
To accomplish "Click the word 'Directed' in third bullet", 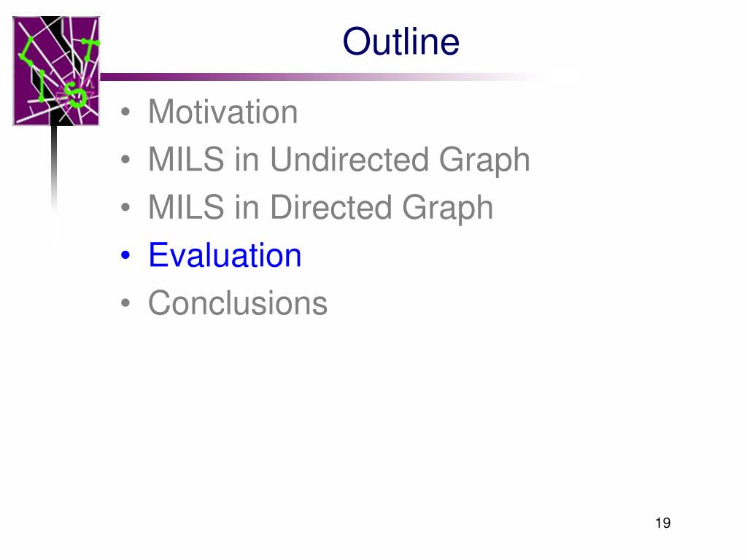I will (x=330, y=206).
